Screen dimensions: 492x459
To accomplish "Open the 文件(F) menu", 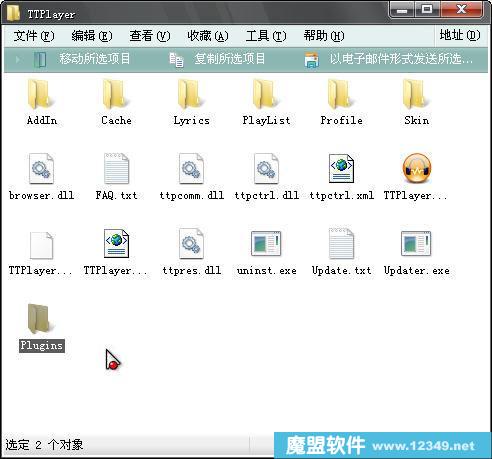I will [34, 36].
